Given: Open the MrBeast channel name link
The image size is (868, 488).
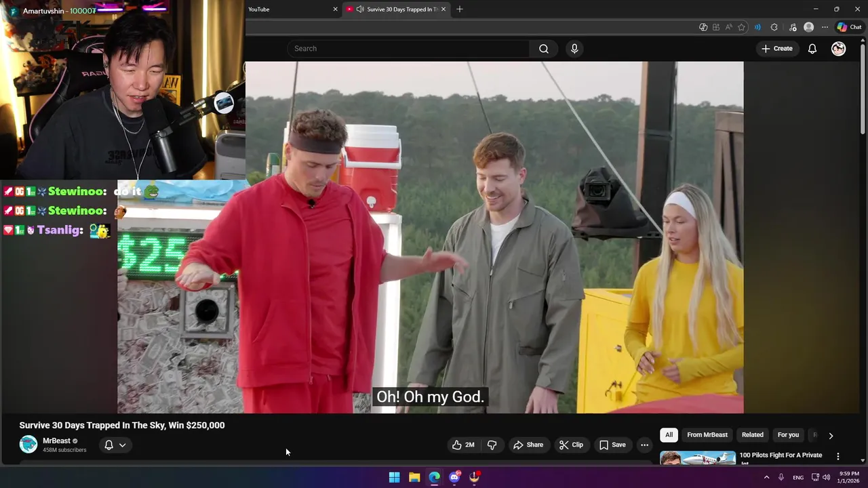Looking at the screenshot, I should click(56, 441).
